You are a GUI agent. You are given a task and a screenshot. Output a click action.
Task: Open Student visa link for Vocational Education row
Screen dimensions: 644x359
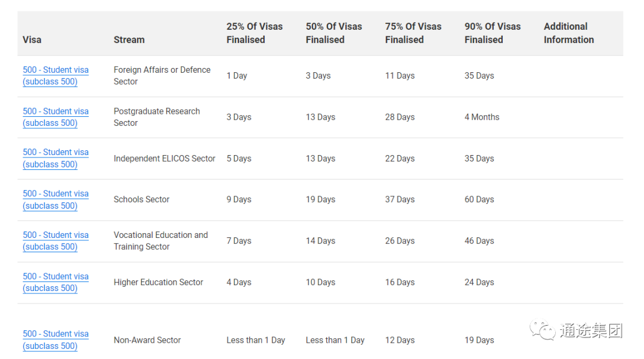(x=55, y=241)
